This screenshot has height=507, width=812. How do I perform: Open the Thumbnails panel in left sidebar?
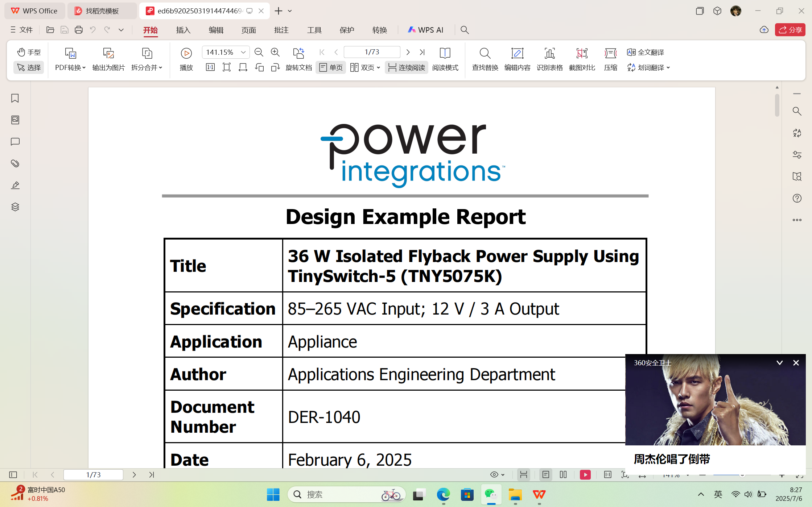15,120
